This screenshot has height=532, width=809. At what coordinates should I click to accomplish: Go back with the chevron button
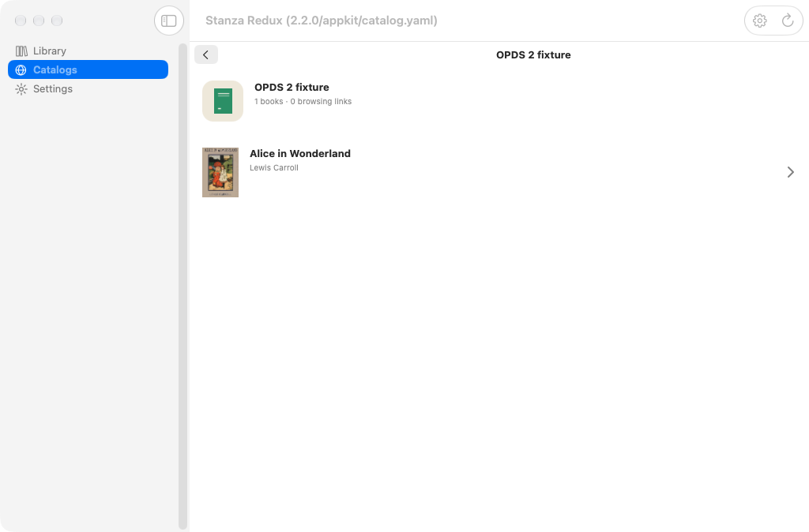click(206, 54)
